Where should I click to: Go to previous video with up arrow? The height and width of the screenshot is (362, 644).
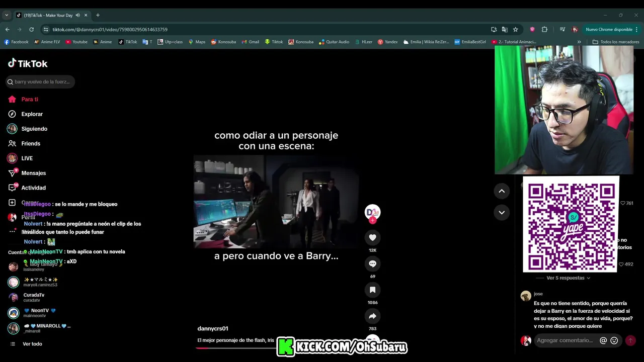click(502, 191)
